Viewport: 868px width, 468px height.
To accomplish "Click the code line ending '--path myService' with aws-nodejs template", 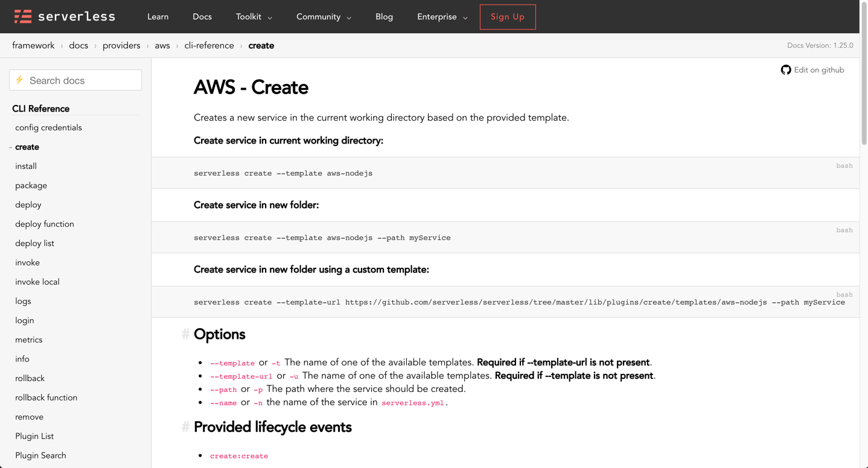I will click(x=322, y=238).
